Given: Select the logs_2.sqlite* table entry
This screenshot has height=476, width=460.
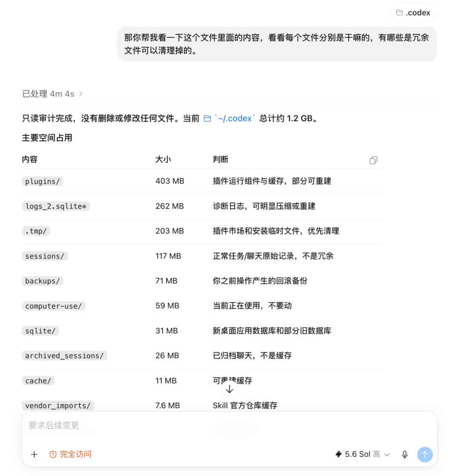Looking at the screenshot, I should click(x=56, y=206).
